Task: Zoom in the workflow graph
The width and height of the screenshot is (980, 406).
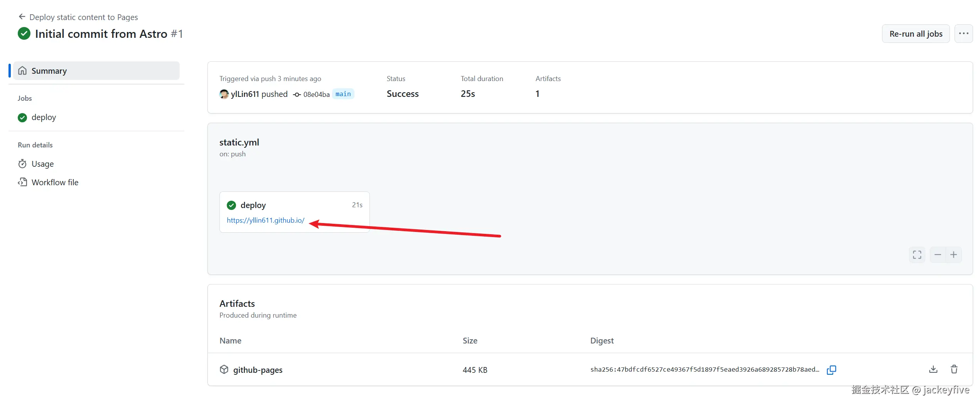Action: point(954,255)
